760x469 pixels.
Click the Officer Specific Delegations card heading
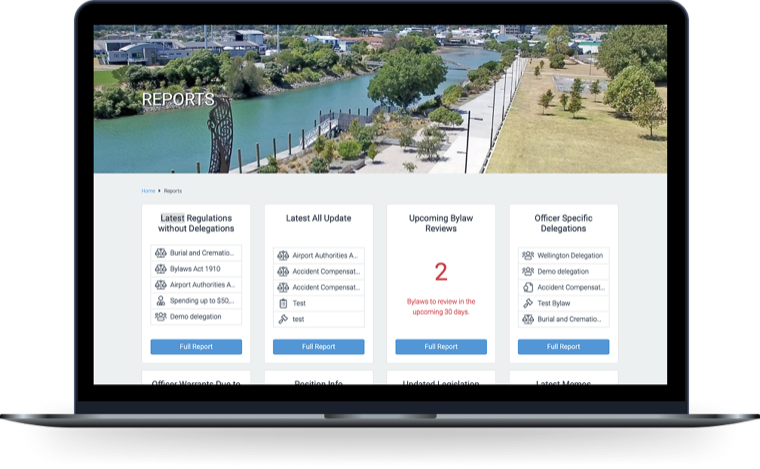pos(563,223)
